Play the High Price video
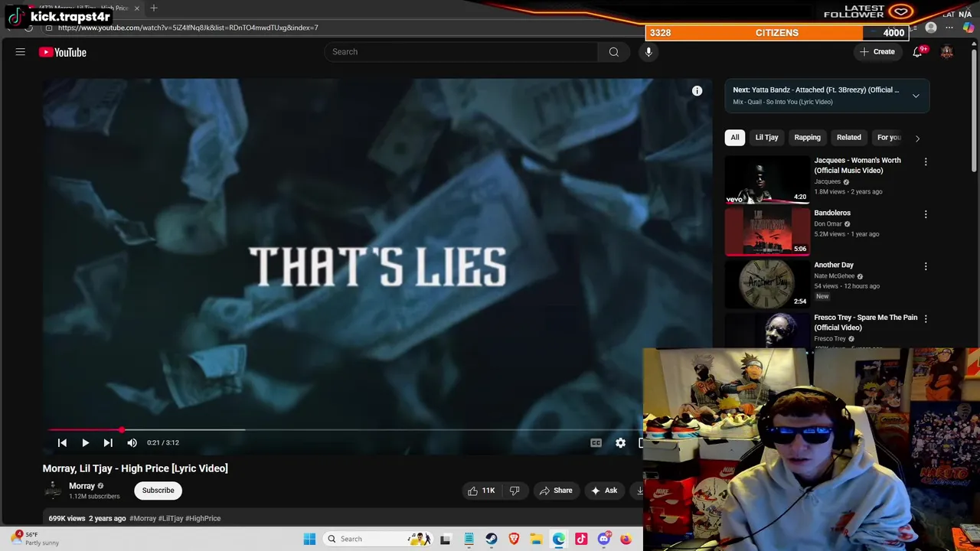 85,442
